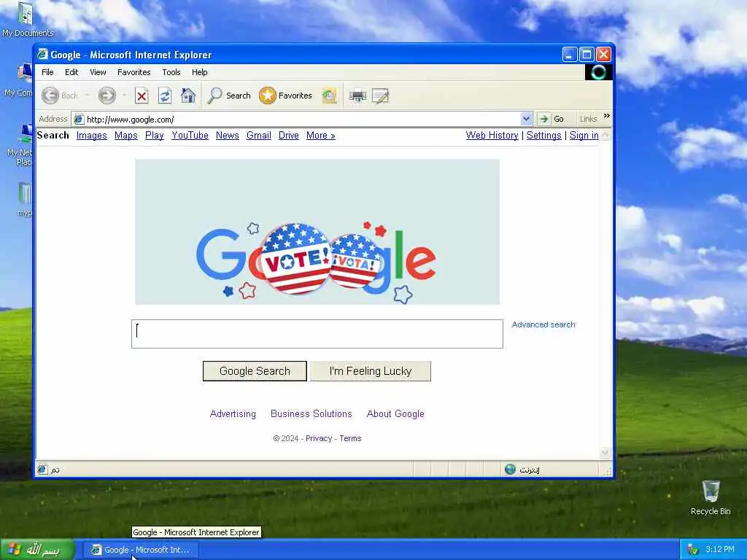
Task: Click the Vote Google doodle image
Action: pyautogui.click(x=317, y=232)
